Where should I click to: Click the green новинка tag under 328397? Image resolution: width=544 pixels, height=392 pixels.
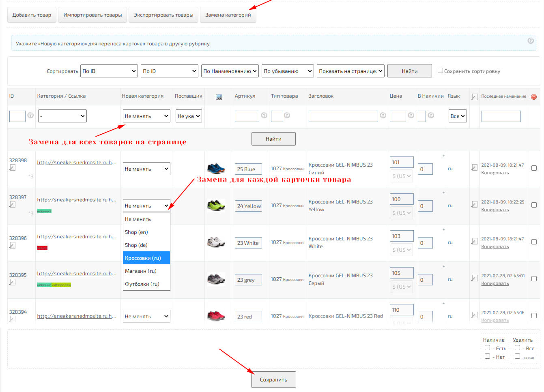pyautogui.click(x=44, y=211)
